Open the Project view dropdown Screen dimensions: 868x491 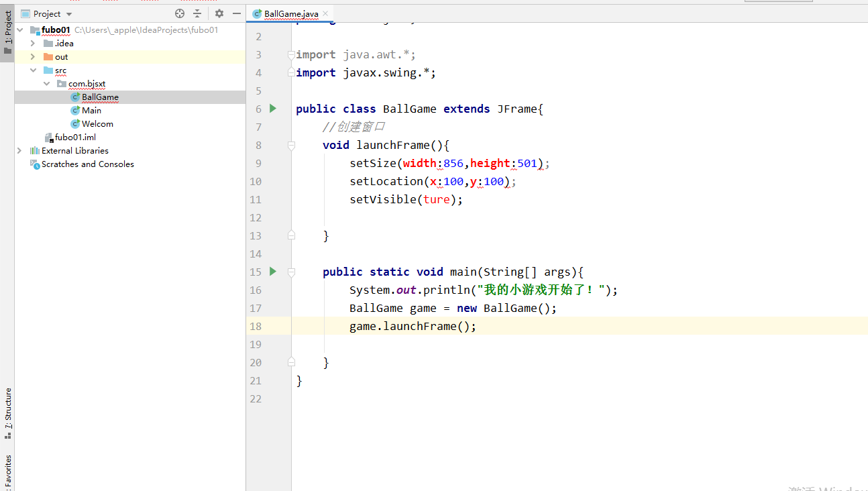click(69, 14)
